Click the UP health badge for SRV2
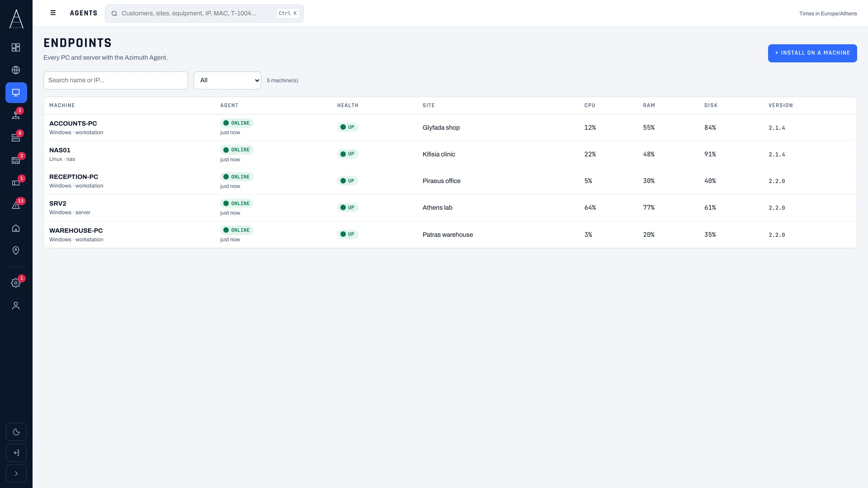The width and height of the screenshot is (868, 488). (x=348, y=207)
